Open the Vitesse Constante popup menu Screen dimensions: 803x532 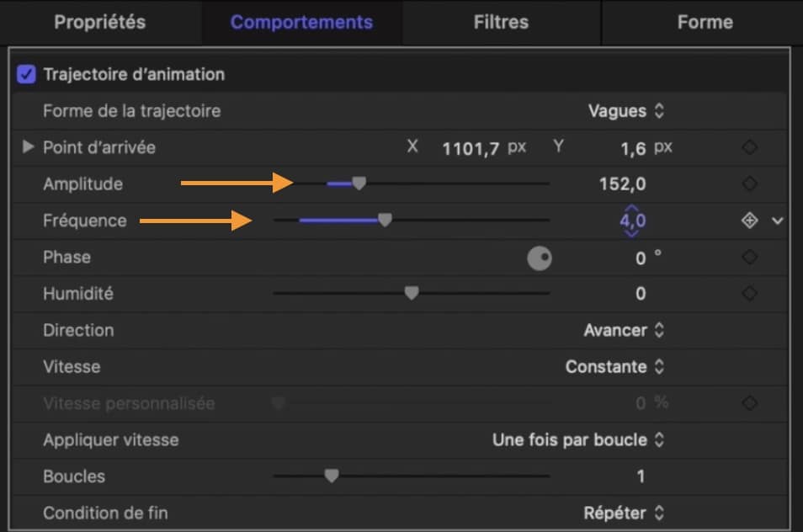click(x=614, y=367)
